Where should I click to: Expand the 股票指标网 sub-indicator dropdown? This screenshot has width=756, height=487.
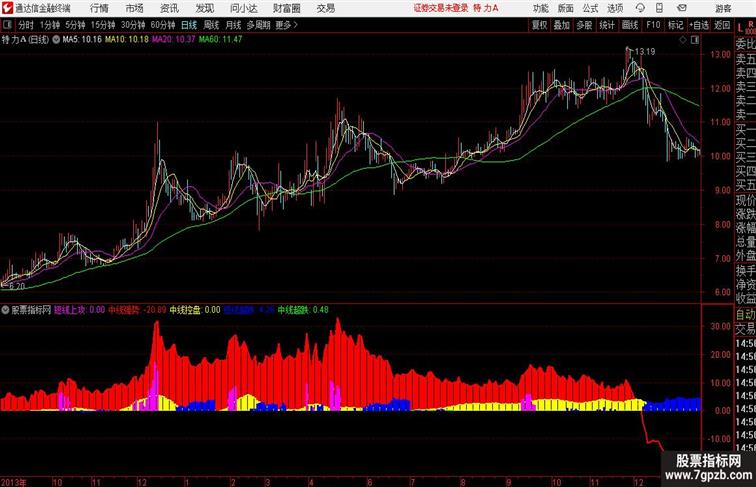tap(5, 310)
